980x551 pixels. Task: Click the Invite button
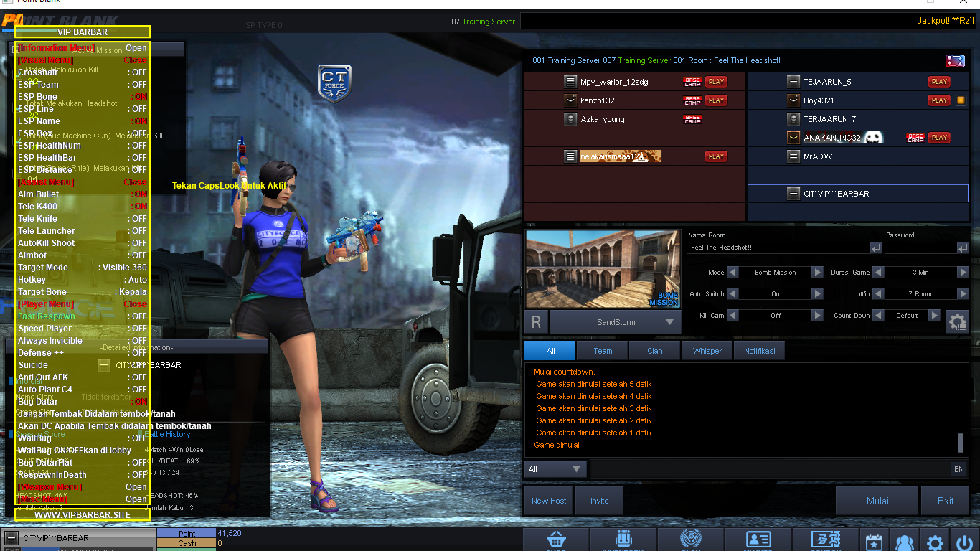(x=599, y=501)
